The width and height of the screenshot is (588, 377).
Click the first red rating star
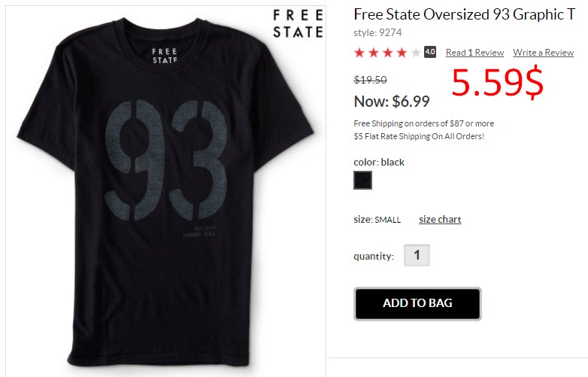pos(359,53)
